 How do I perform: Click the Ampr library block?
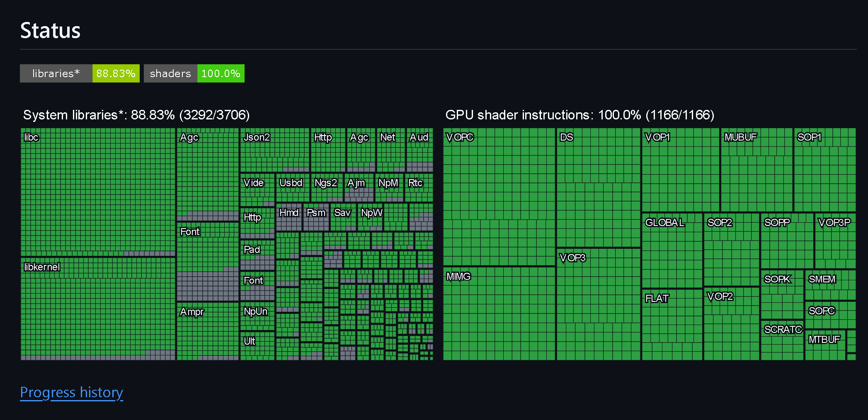(x=208, y=331)
